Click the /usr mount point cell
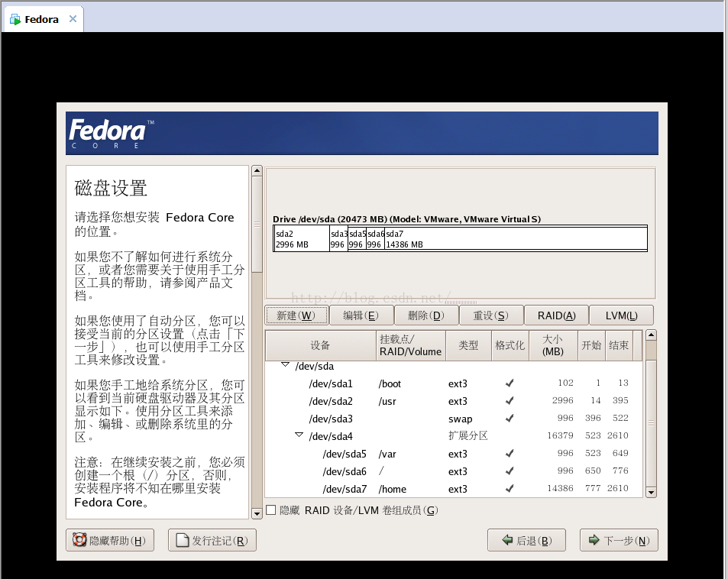 pos(387,402)
